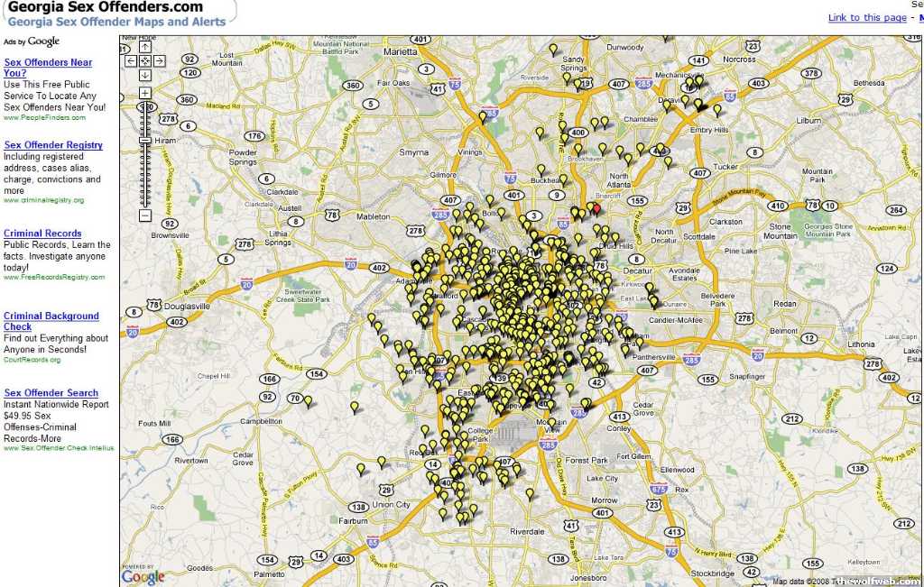
Task: Click the 'Lost Mountain' label on the map
Action: (226, 59)
